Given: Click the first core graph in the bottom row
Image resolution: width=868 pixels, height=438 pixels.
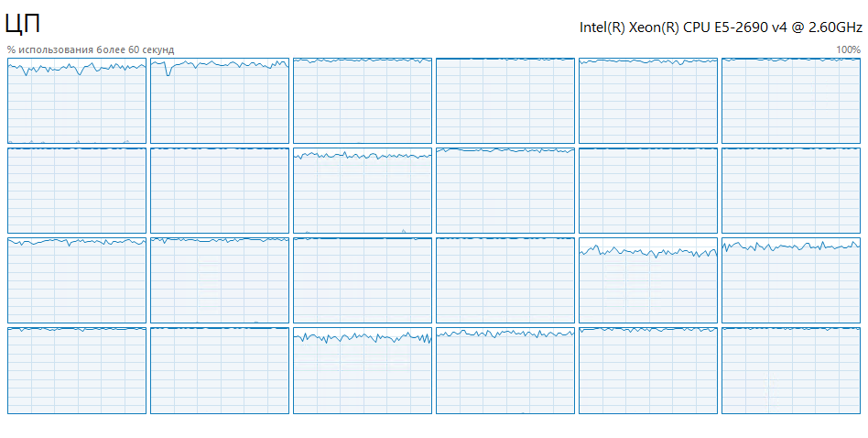Looking at the screenshot, I should 77,370.
